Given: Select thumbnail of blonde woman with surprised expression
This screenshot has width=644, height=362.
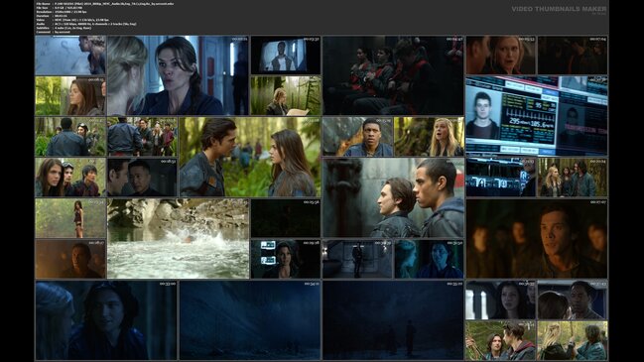Looking at the screenshot, I should pos(501,55).
